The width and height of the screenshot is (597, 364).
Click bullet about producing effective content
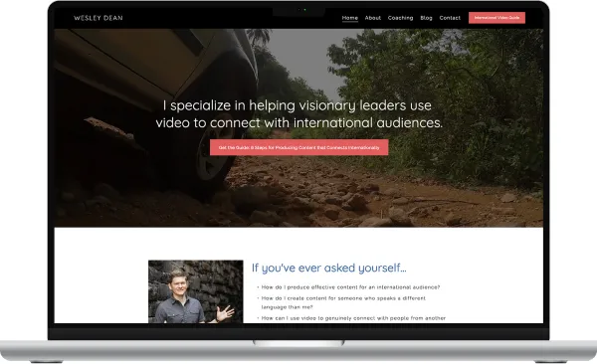350,287
